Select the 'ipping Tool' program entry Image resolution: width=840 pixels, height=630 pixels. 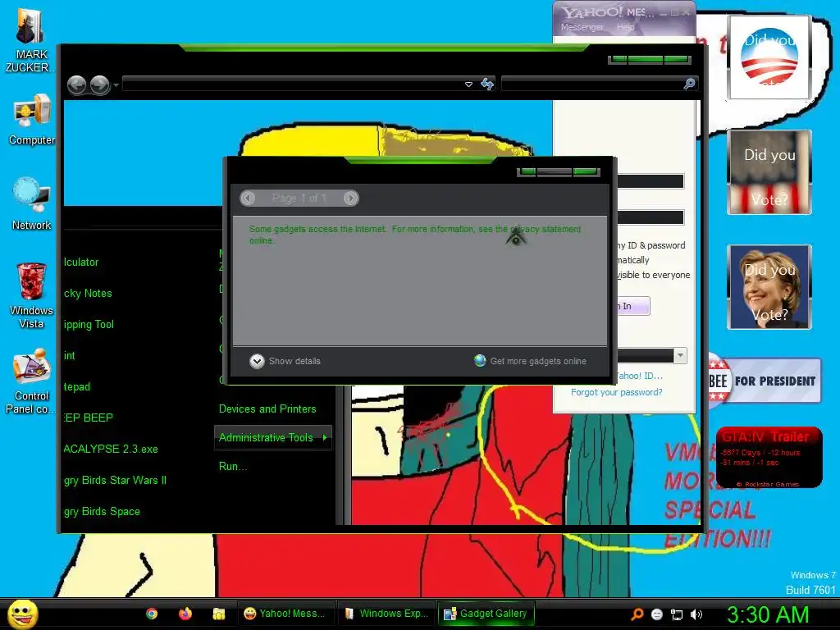(x=89, y=324)
